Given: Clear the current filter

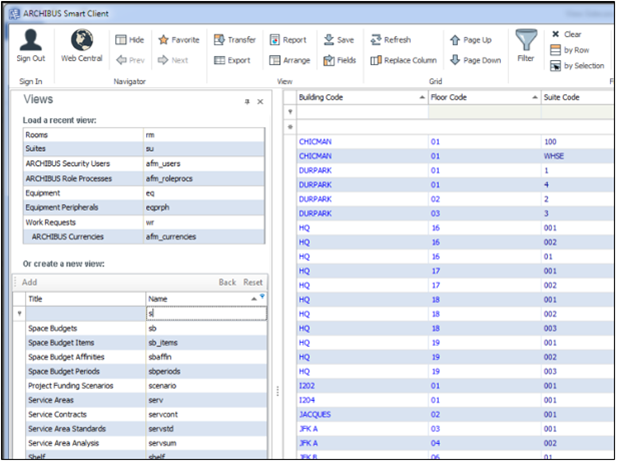Looking at the screenshot, I should click(x=566, y=34).
